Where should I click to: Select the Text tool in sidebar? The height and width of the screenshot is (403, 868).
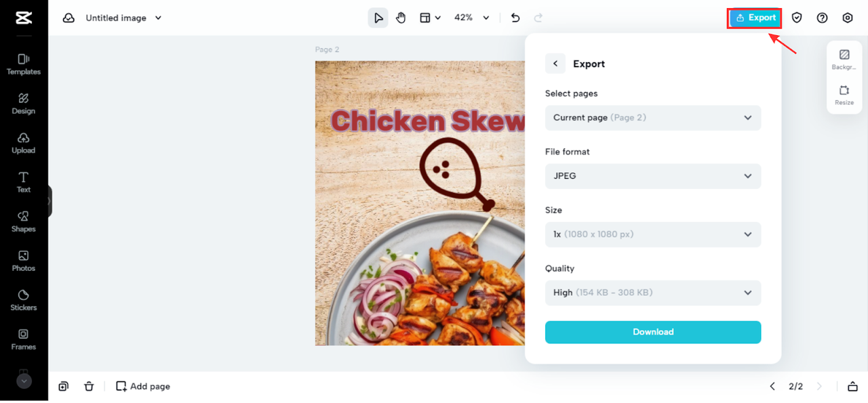coord(24,182)
